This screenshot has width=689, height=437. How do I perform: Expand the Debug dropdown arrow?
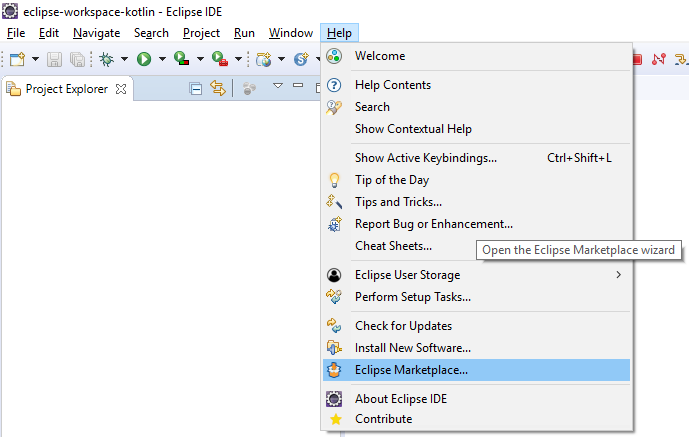124,59
